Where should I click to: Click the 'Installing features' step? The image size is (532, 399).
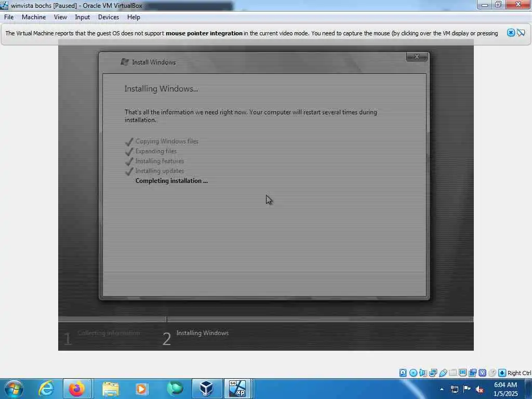[x=160, y=161]
